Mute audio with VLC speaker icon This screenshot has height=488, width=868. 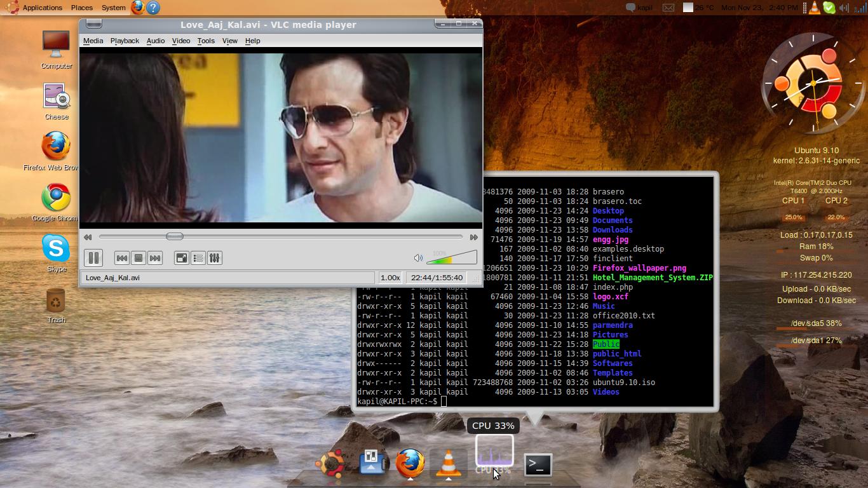pyautogui.click(x=418, y=258)
